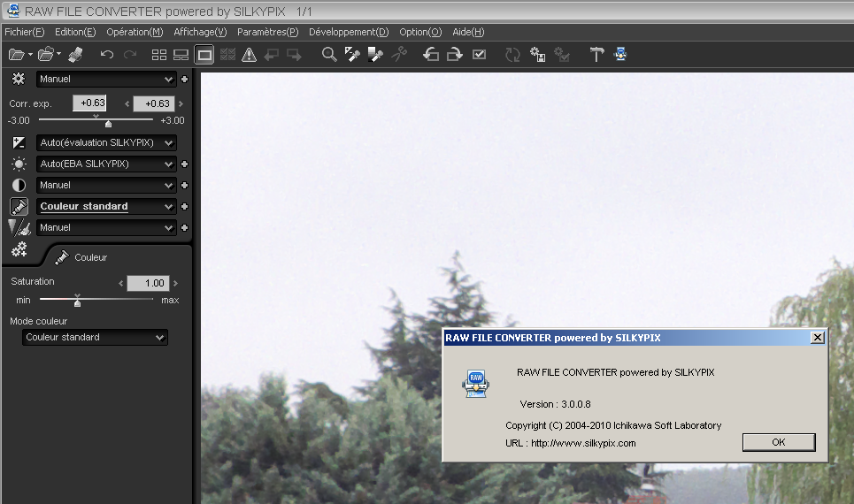Click the develop/print icon in toolbar
The width and height of the screenshot is (854, 504).
pos(76,55)
